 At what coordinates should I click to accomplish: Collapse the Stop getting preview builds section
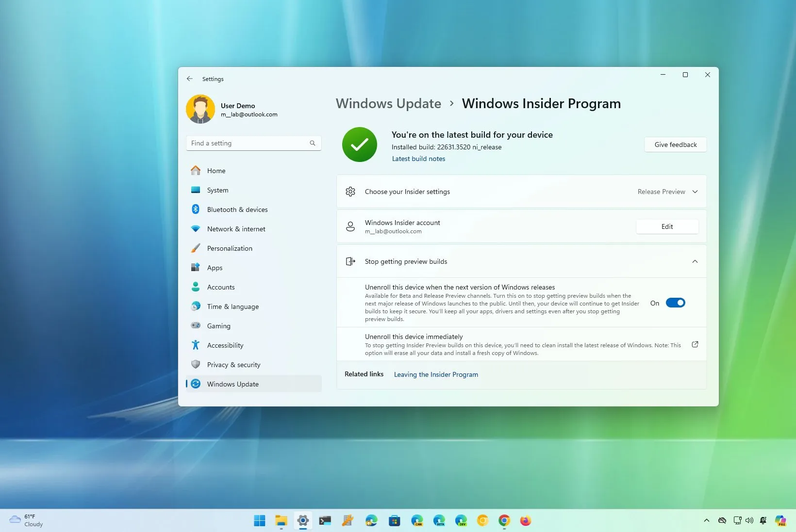click(x=695, y=261)
